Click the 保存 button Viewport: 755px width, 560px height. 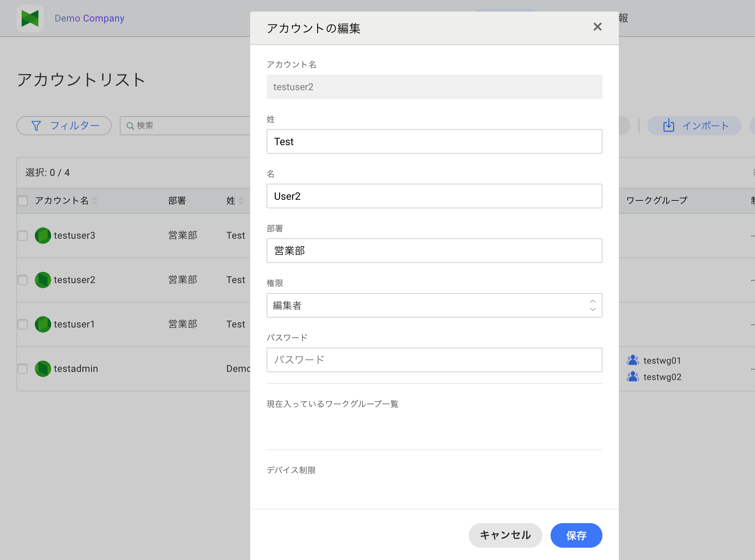[576, 535]
